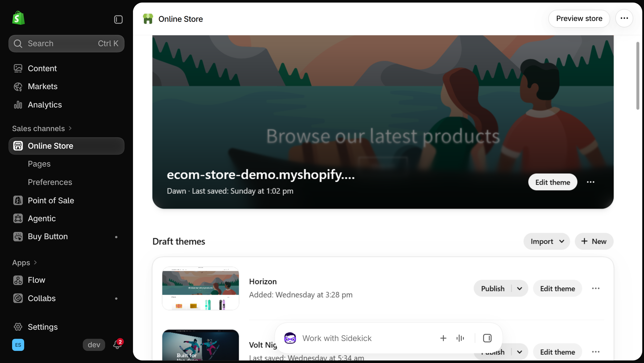The image size is (644, 363).
Task: Open Volt Night Publish dropdown arrow
Action: (x=520, y=352)
